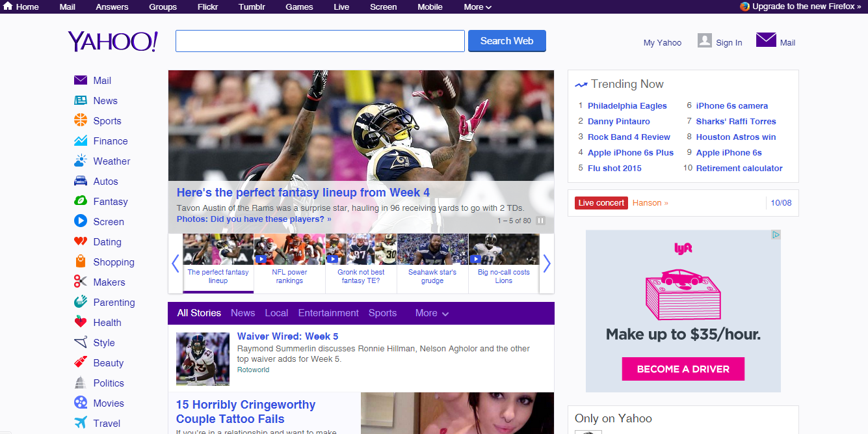Click the Search Web button
Screen dimensions: 868x434
507,41
